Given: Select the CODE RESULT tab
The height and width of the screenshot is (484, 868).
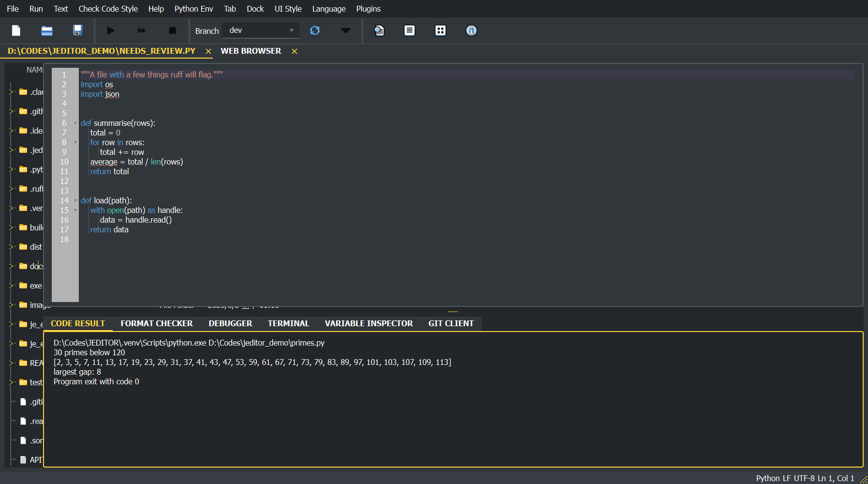Looking at the screenshot, I should pyautogui.click(x=78, y=323).
